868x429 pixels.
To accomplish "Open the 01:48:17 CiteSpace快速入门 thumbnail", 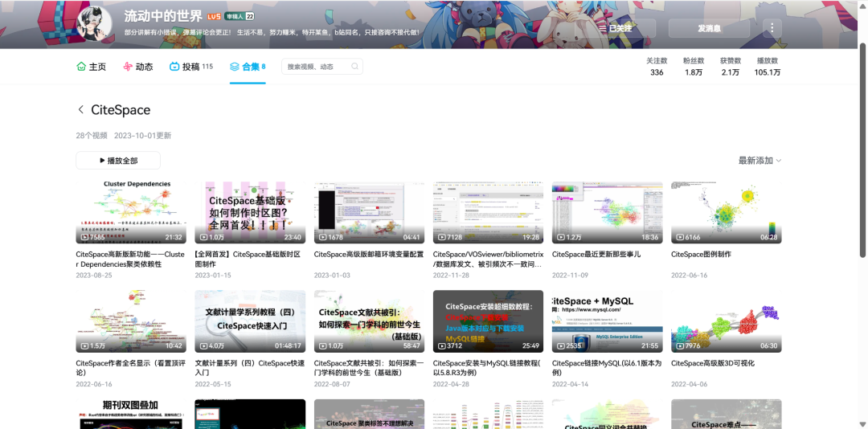I will [250, 321].
